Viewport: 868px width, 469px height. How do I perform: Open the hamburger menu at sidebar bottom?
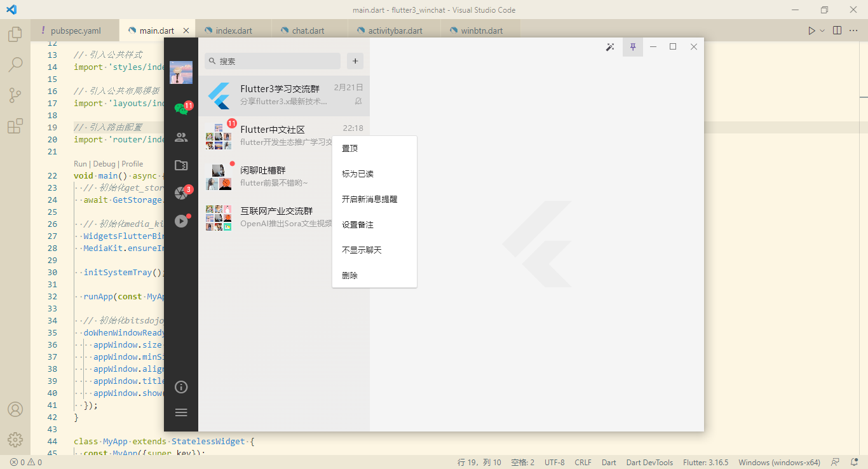pos(181,412)
